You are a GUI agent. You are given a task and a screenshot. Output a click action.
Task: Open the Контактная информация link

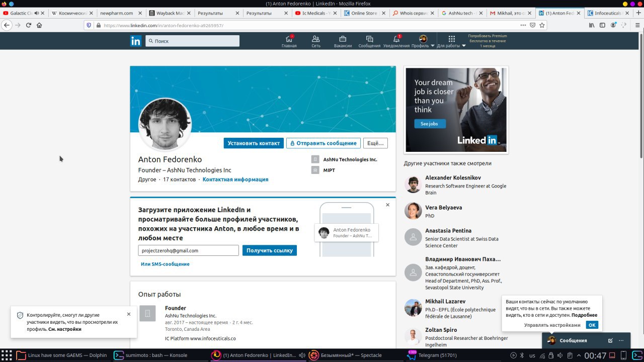pyautogui.click(x=235, y=179)
